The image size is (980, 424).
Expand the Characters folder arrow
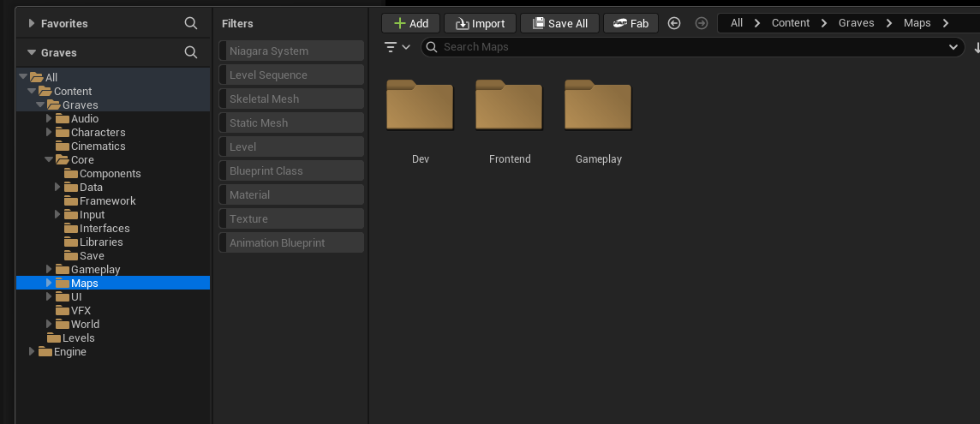point(50,132)
